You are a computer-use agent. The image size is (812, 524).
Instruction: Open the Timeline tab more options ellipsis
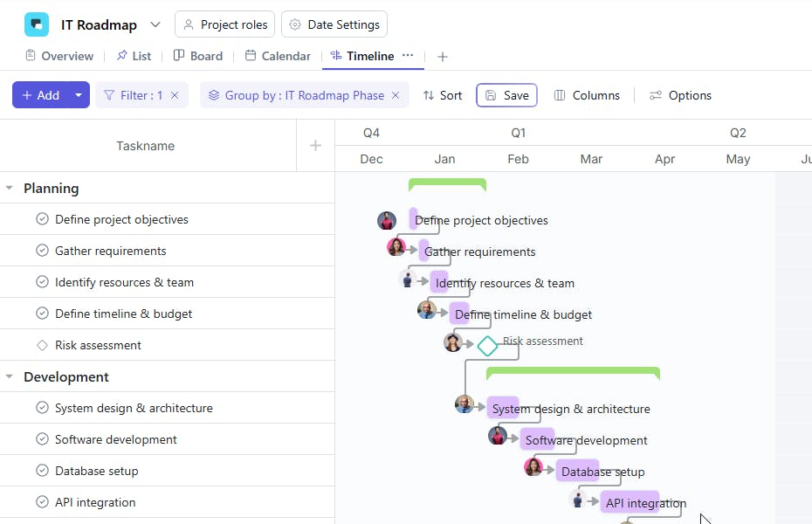(x=408, y=55)
